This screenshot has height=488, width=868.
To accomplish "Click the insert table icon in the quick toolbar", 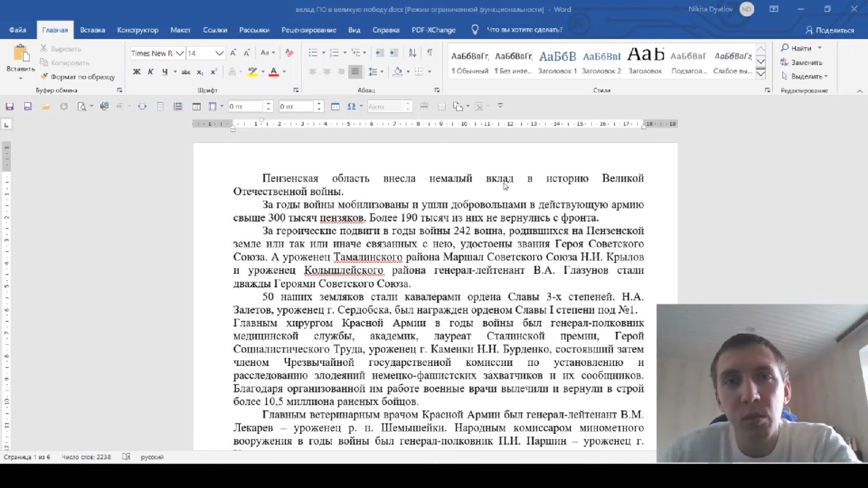I will 196,107.
